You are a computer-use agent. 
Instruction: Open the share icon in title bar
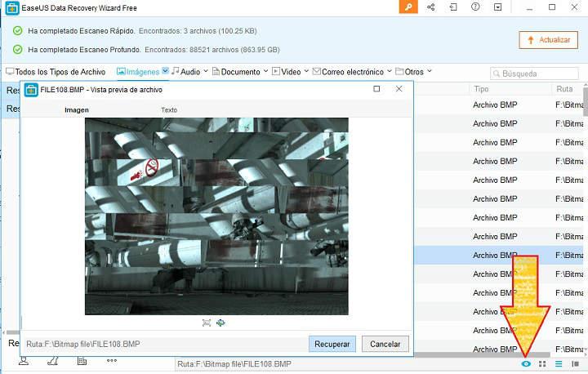pos(430,7)
